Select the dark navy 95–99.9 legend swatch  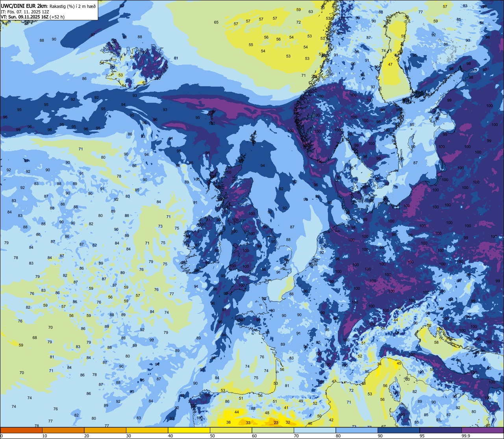click(x=441, y=430)
